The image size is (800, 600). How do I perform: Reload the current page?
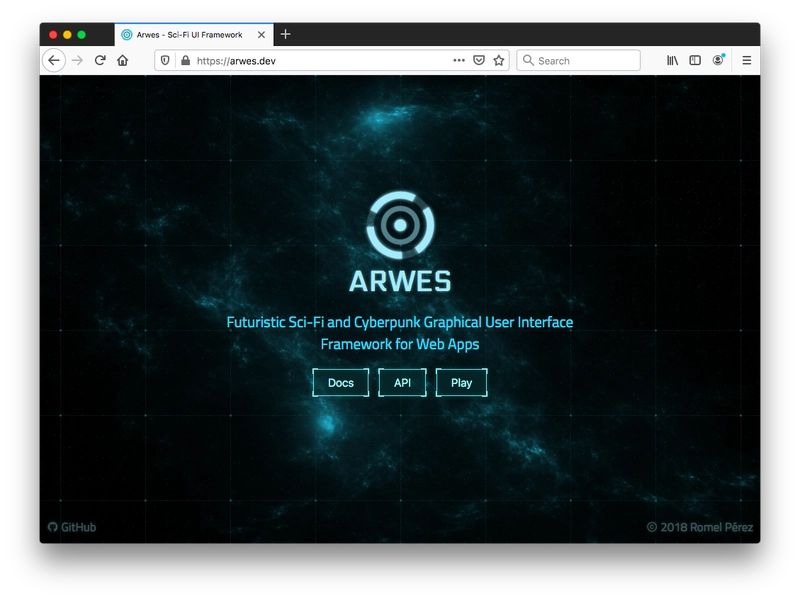point(100,61)
